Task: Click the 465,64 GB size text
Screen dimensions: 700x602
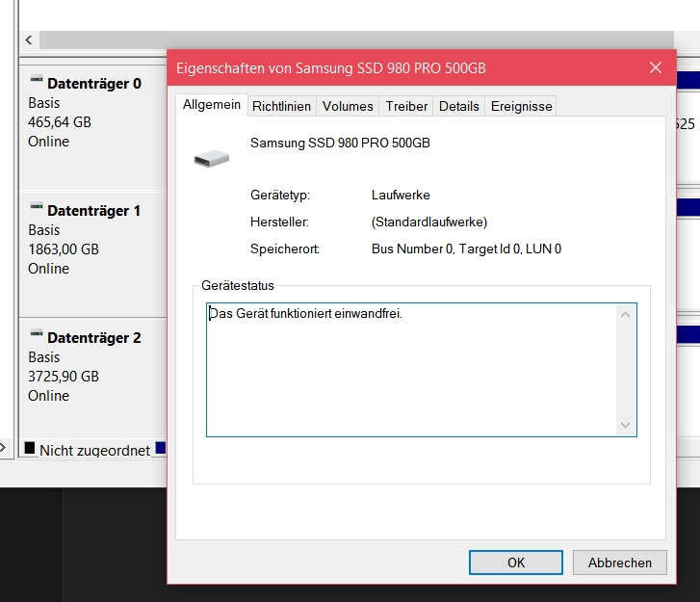Action: click(x=60, y=122)
